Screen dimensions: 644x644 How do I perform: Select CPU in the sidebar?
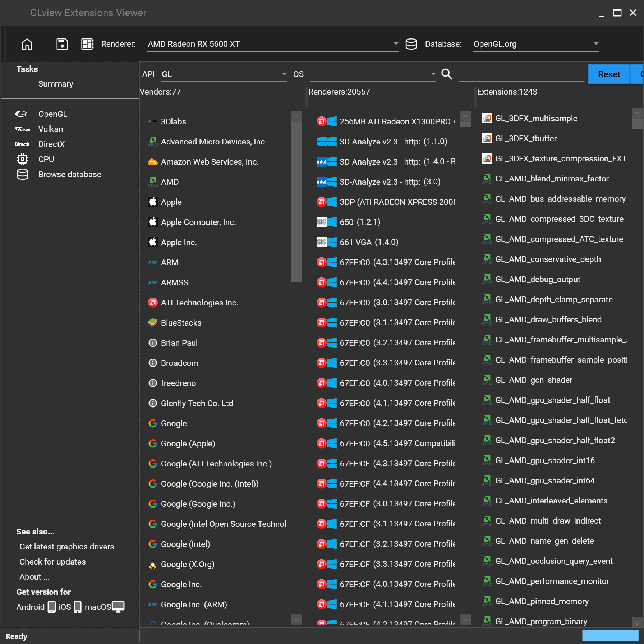[46, 159]
